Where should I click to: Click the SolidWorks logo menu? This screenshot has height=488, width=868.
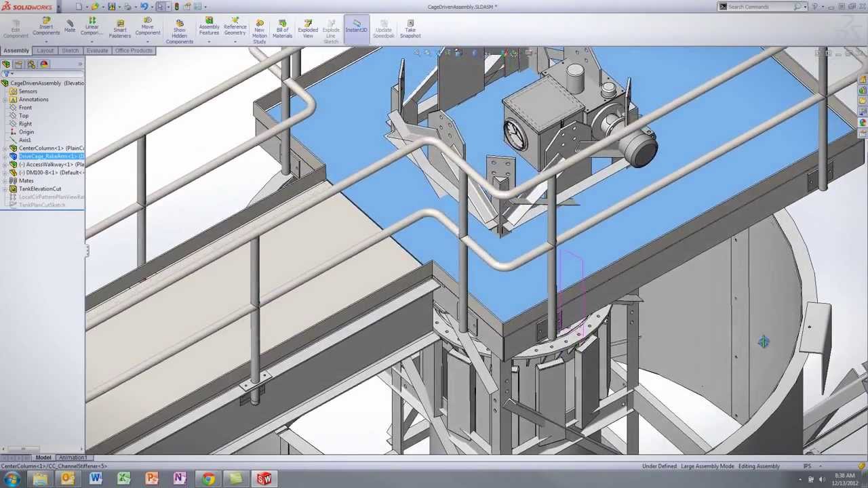point(27,7)
